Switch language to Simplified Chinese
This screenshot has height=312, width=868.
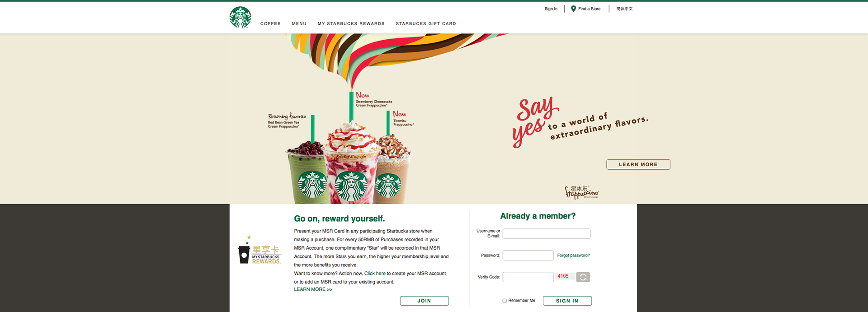tap(624, 9)
